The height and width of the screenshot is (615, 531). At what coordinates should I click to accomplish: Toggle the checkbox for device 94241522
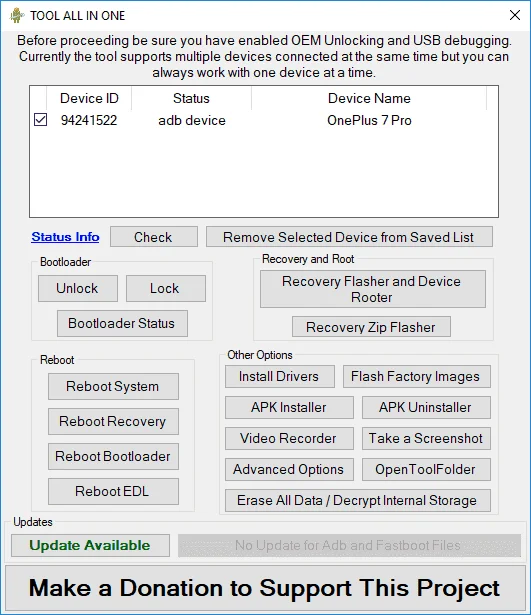click(x=40, y=120)
